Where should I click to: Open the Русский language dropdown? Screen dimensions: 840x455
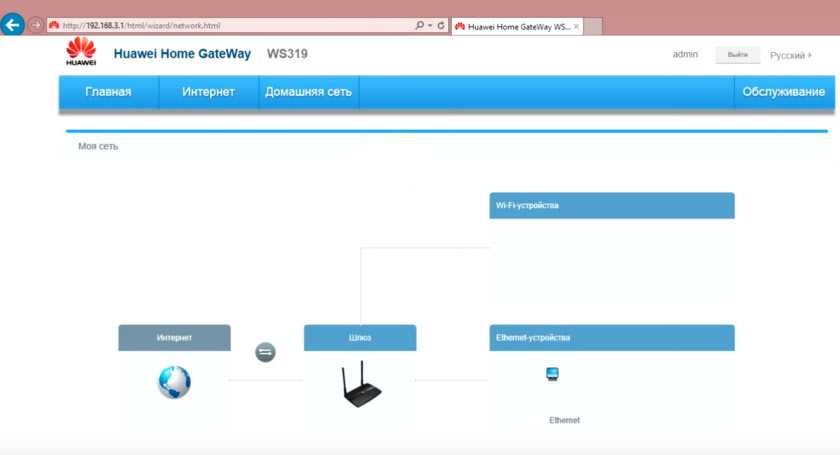(x=790, y=55)
